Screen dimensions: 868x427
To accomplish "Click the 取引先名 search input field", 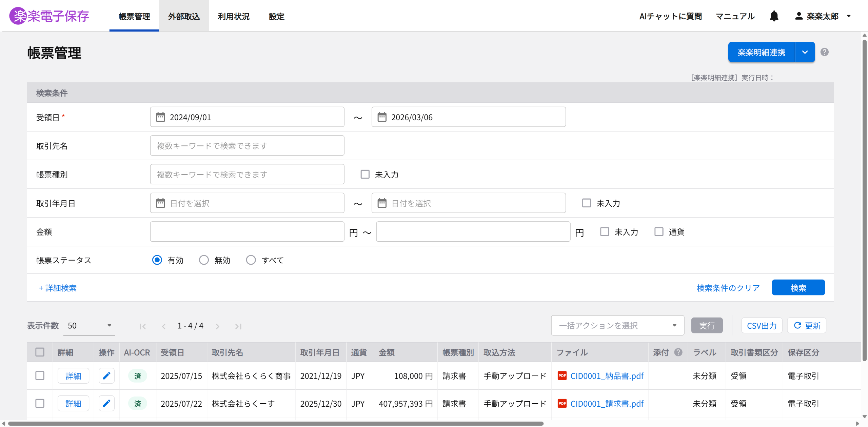I will (x=247, y=146).
